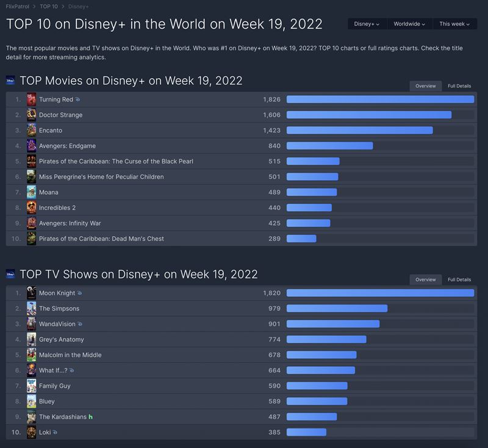Open the Disney+ platform dropdown
Viewport: 488px width, 448px height.
(x=367, y=24)
